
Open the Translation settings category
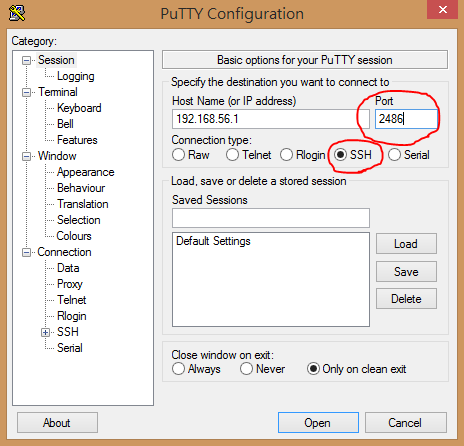[x=83, y=204]
